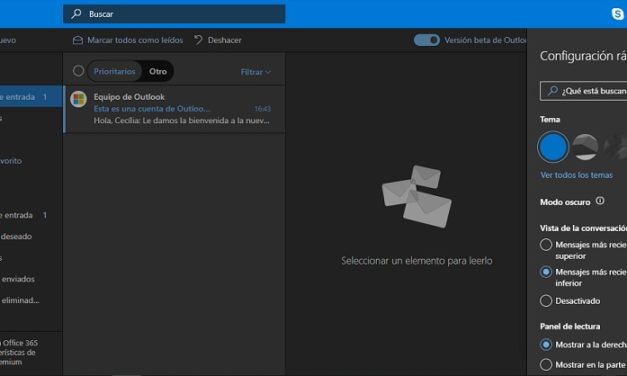This screenshot has width=627, height=376.
Task: Toggle the Versión beta de Outlook switch
Action: coord(427,40)
